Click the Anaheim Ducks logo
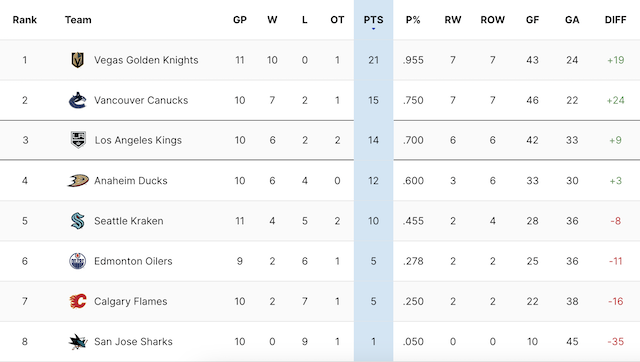Viewport: 640px width, 362px height. [x=78, y=180]
